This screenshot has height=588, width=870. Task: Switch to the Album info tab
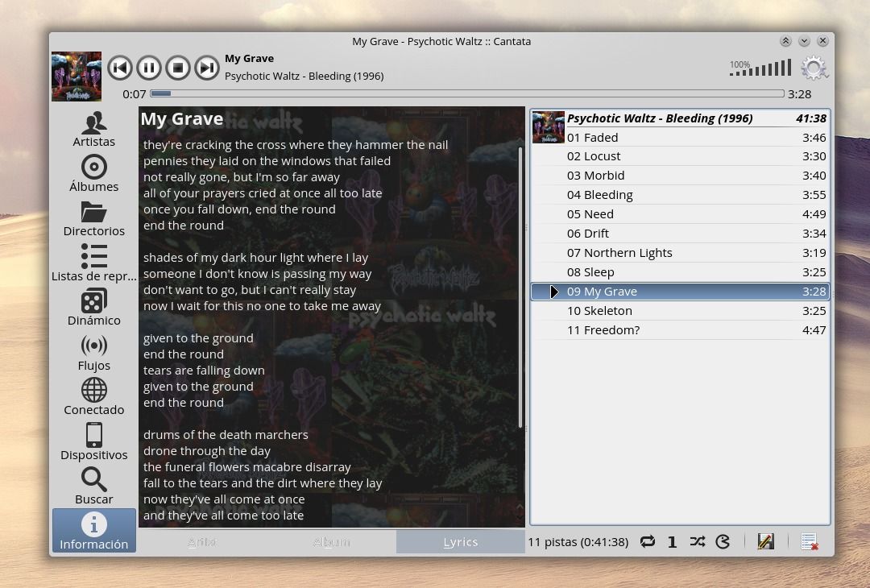(x=331, y=542)
